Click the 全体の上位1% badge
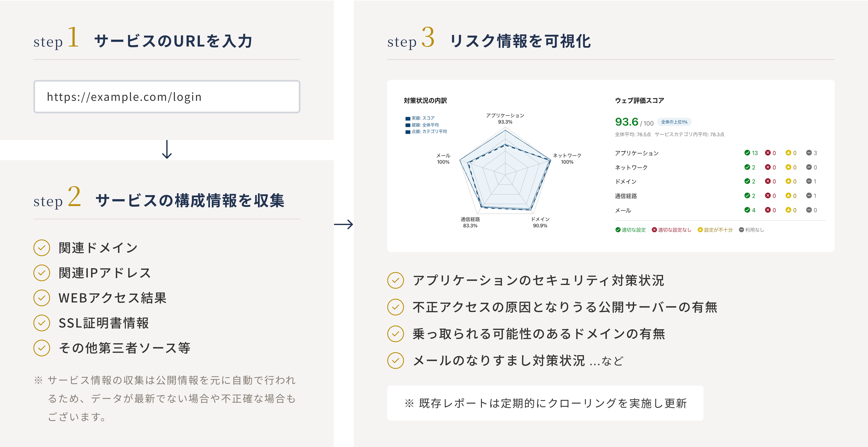868x447 pixels. click(674, 122)
